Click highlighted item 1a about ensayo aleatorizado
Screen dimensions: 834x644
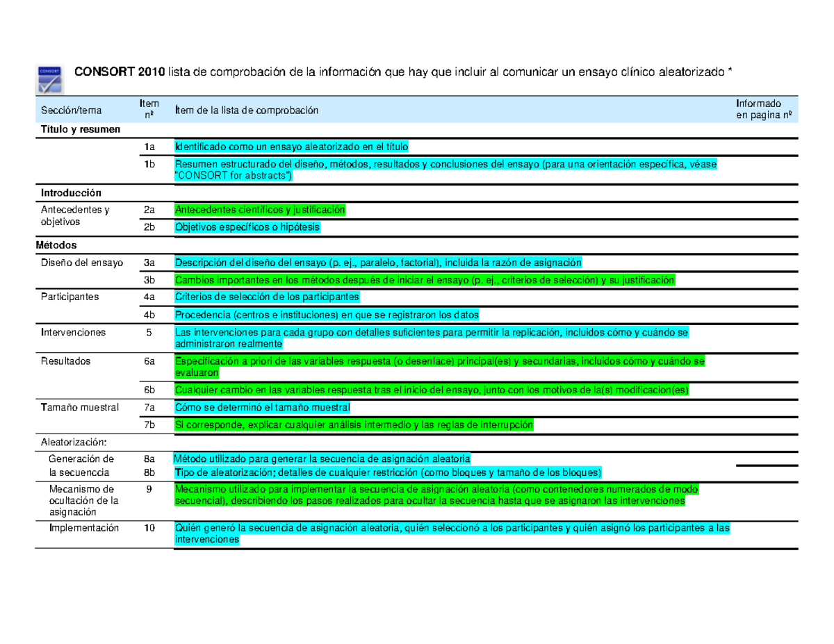coord(292,147)
